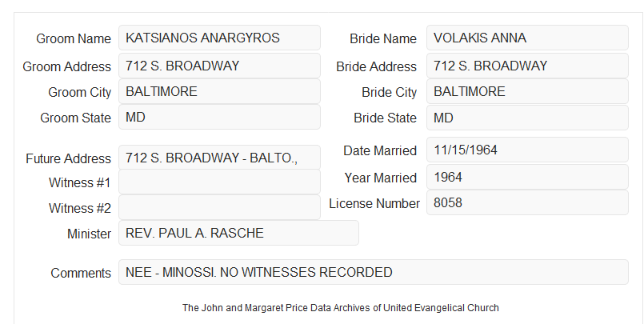
Task: Focus the Groom Address text box
Action: (219, 66)
